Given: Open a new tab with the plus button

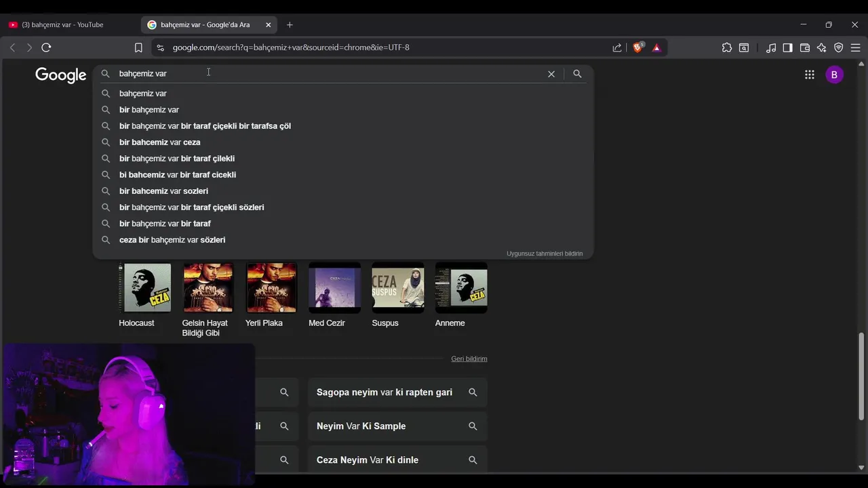Looking at the screenshot, I should [290, 25].
